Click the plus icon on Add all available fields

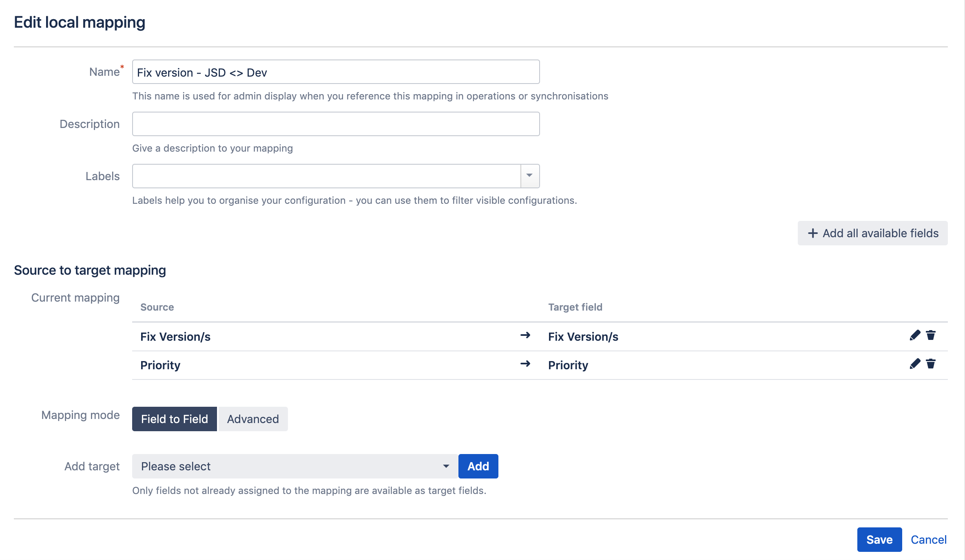tap(813, 233)
